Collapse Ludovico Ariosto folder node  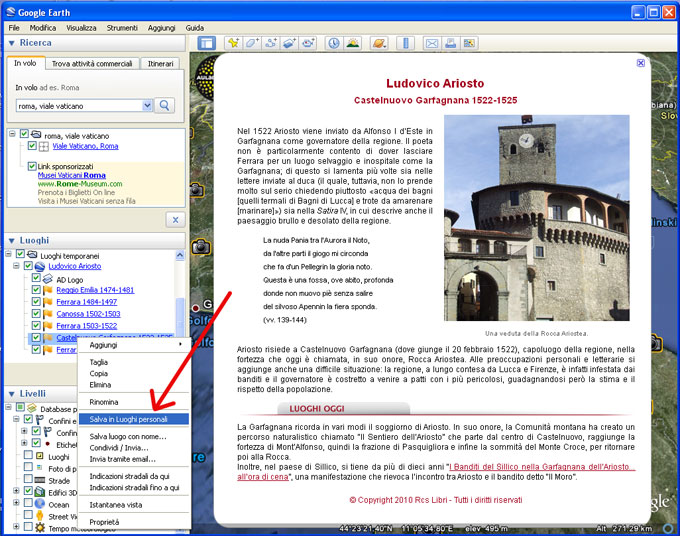pos(16,265)
